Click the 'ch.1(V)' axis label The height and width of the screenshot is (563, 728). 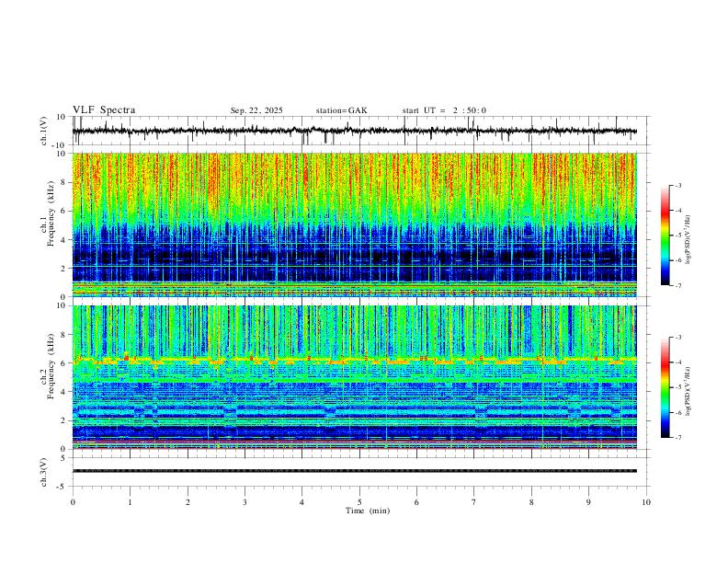click(44, 131)
